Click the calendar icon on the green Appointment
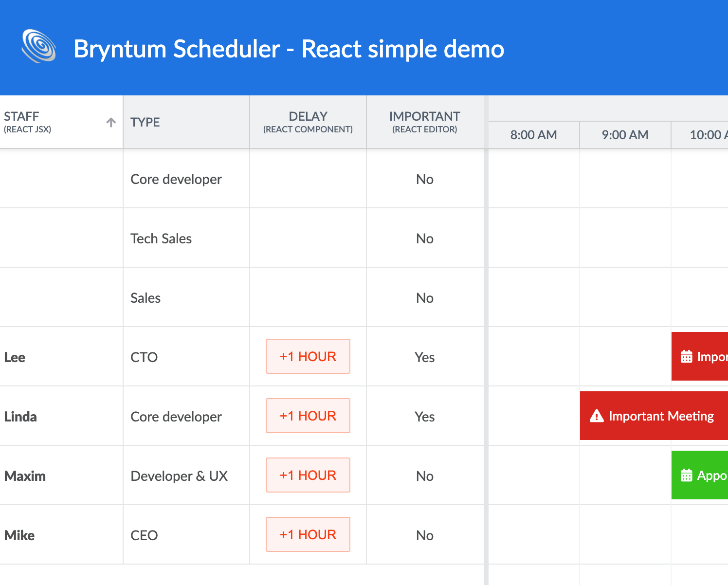728x585 pixels. (686, 475)
